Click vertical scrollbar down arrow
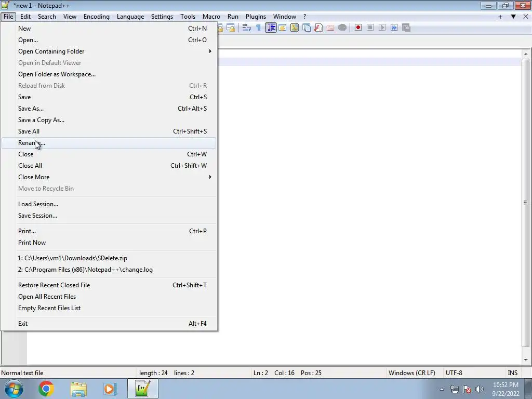This screenshot has width=532, height=399. pyautogui.click(x=526, y=360)
